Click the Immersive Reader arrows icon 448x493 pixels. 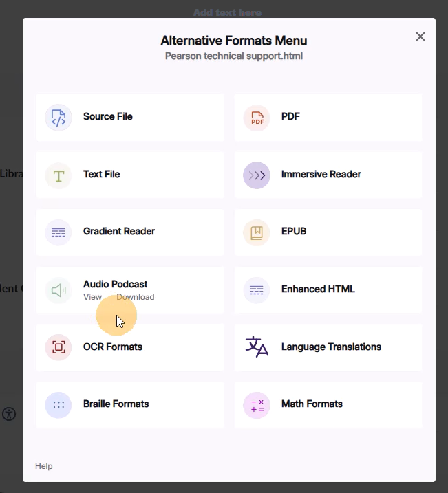257,175
